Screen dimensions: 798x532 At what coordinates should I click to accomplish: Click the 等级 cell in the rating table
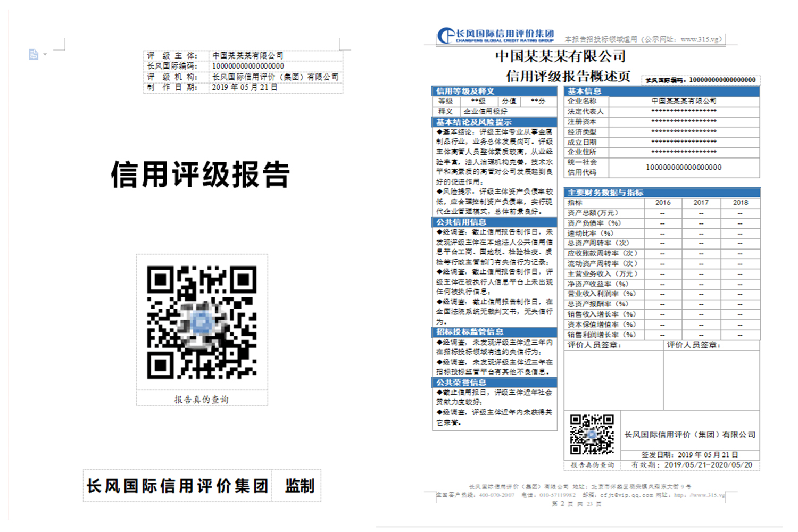(x=446, y=101)
